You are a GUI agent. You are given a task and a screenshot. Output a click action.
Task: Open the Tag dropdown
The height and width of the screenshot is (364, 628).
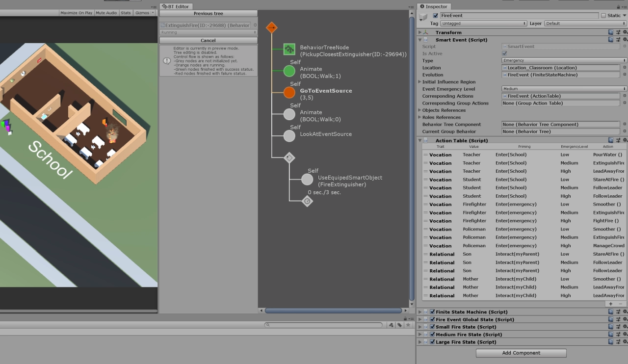(484, 23)
